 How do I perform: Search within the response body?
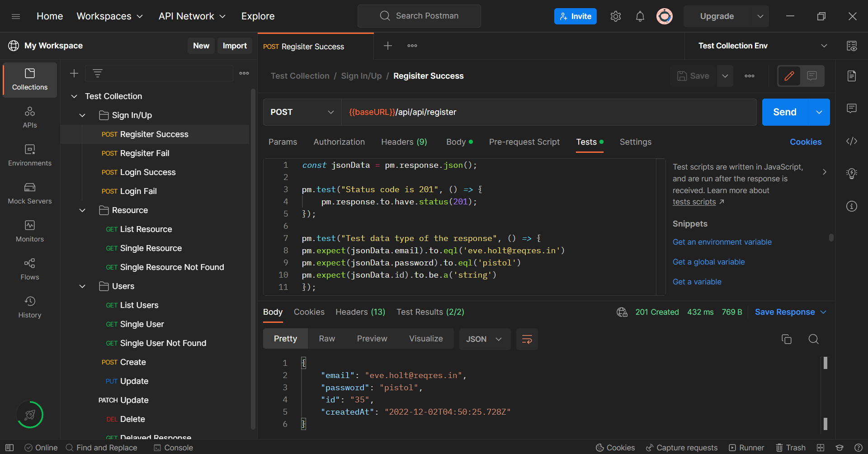[813, 339]
